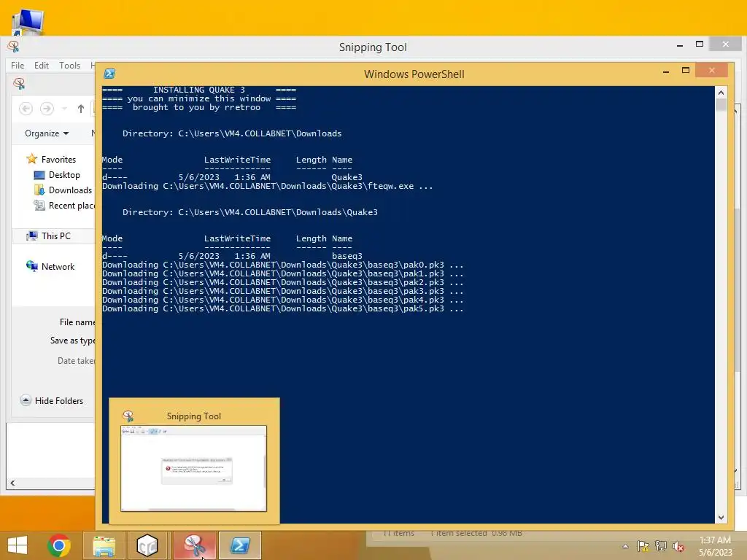Open the Edit menu in Snipping Tool
The height and width of the screenshot is (560, 747).
click(x=42, y=65)
